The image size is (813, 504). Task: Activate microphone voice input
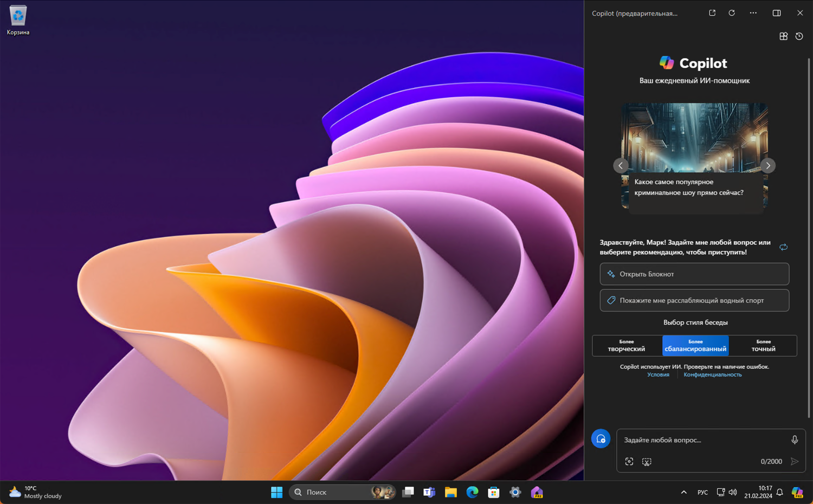tap(794, 440)
